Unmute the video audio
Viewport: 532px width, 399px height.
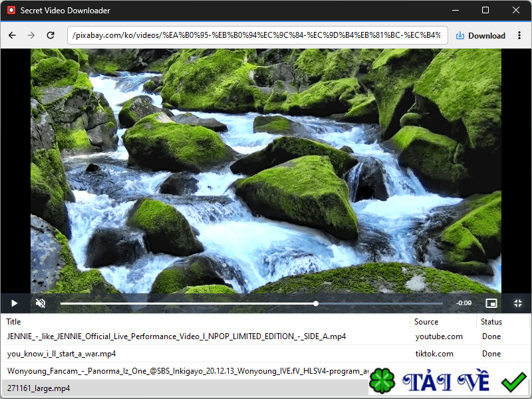[x=41, y=303]
